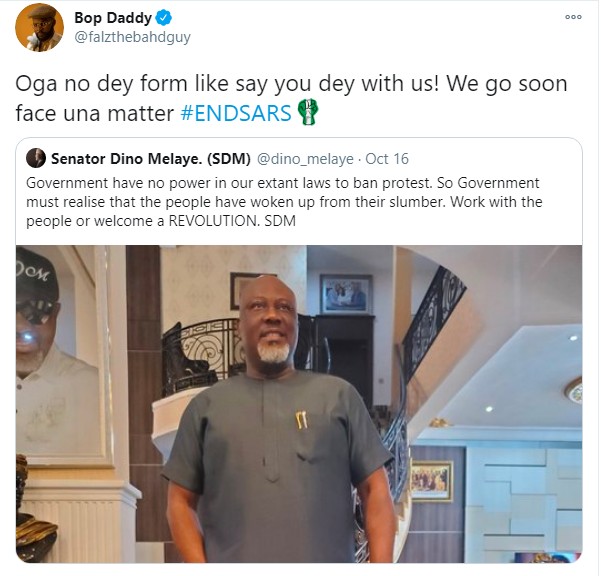
Task: View the photo of the man in green
Action: coord(299,404)
